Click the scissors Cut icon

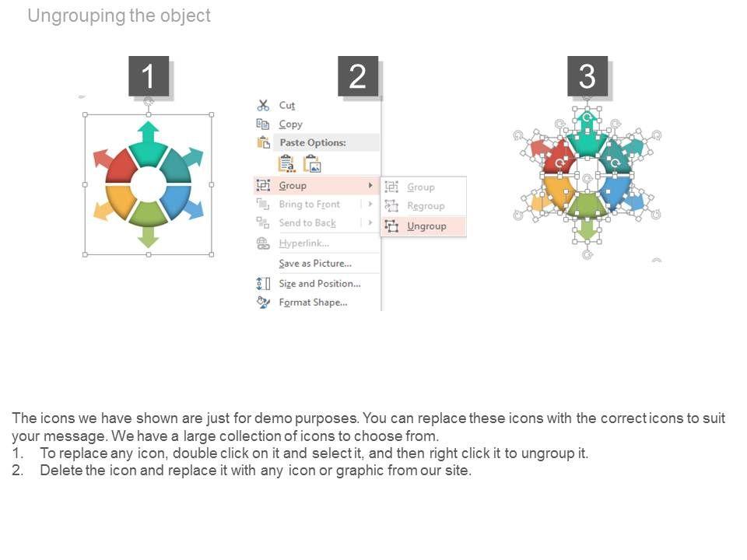263,105
